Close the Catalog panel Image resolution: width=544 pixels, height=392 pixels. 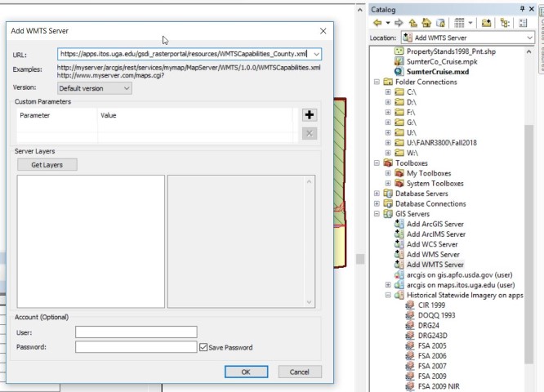click(x=532, y=9)
